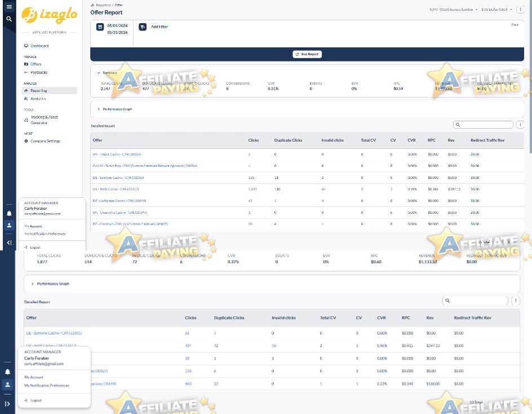Open the hamburger menu icon

click(9, 7)
